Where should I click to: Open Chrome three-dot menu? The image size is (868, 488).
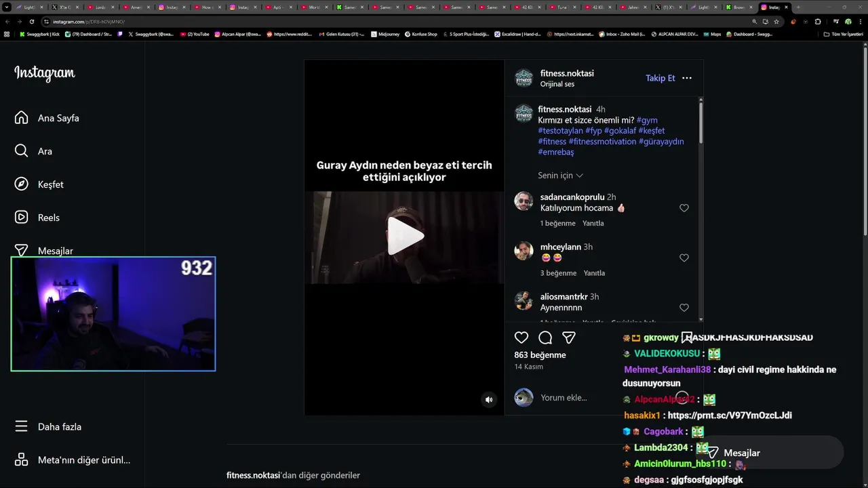(x=860, y=22)
